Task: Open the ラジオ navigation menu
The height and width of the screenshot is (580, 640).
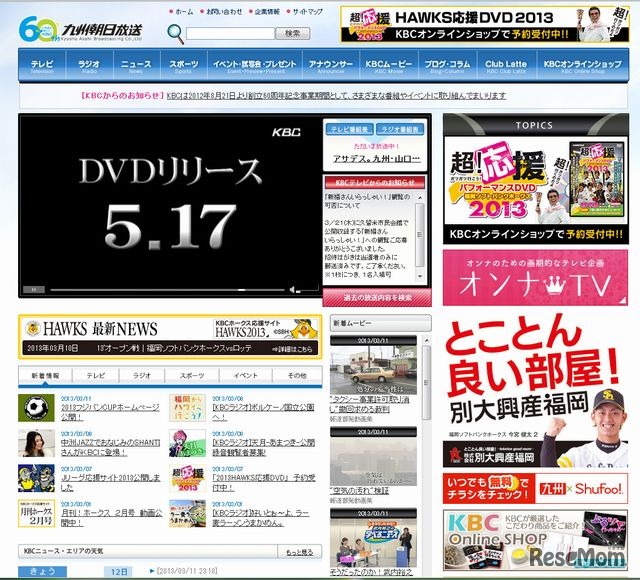Action: (89, 65)
